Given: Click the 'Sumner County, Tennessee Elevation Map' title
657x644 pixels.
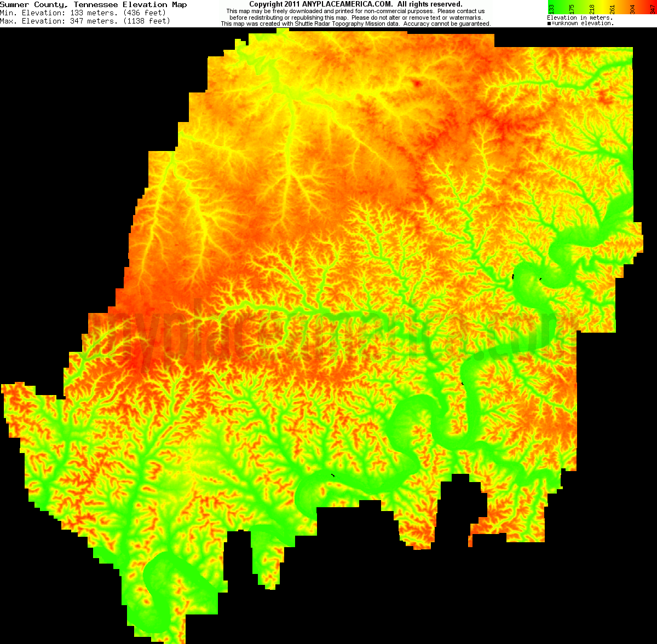Looking at the screenshot, I should [x=94, y=4].
